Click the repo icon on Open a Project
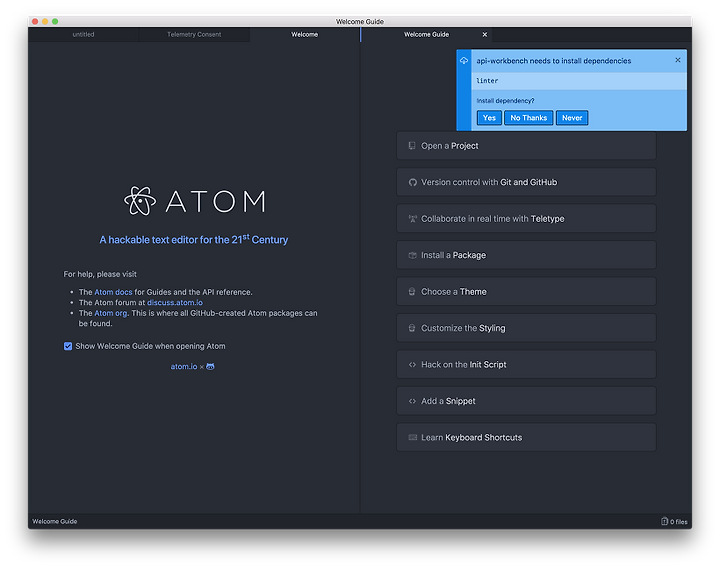The width and height of the screenshot is (720, 569). [x=412, y=146]
